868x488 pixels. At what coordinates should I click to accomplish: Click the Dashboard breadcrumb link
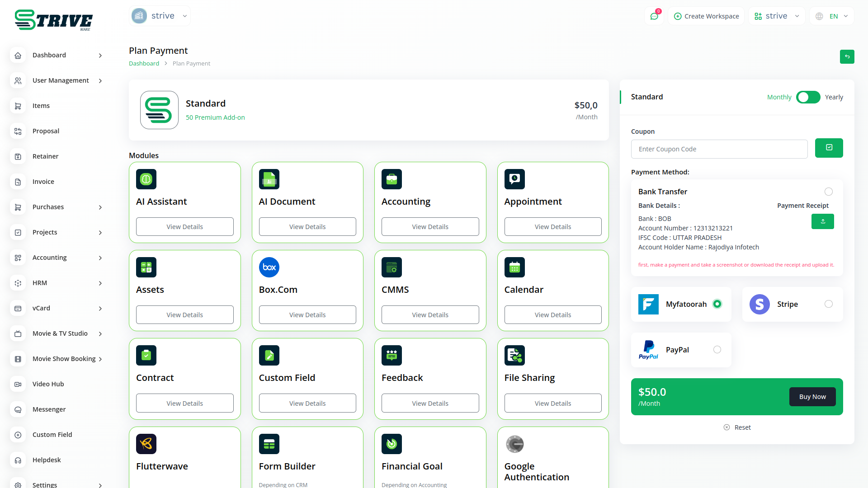tap(144, 64)
